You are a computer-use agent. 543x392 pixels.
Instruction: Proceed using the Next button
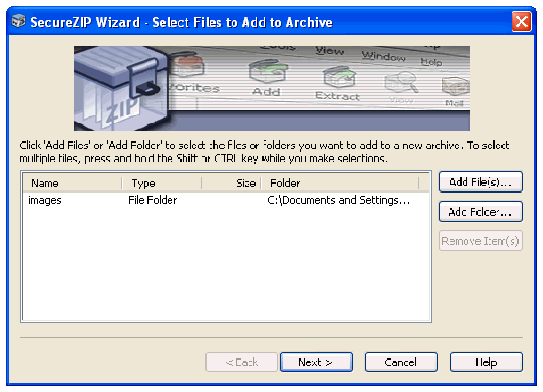point(316,362)
